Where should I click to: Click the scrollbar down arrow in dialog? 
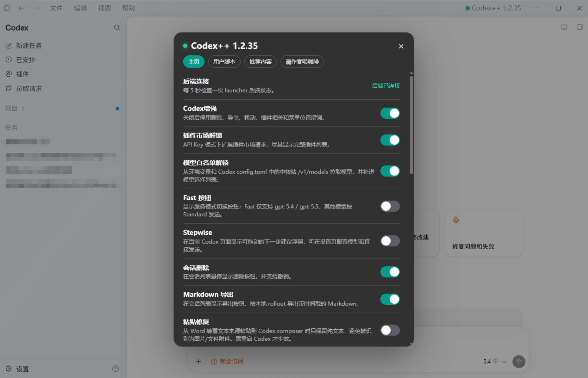click(411, 344)
